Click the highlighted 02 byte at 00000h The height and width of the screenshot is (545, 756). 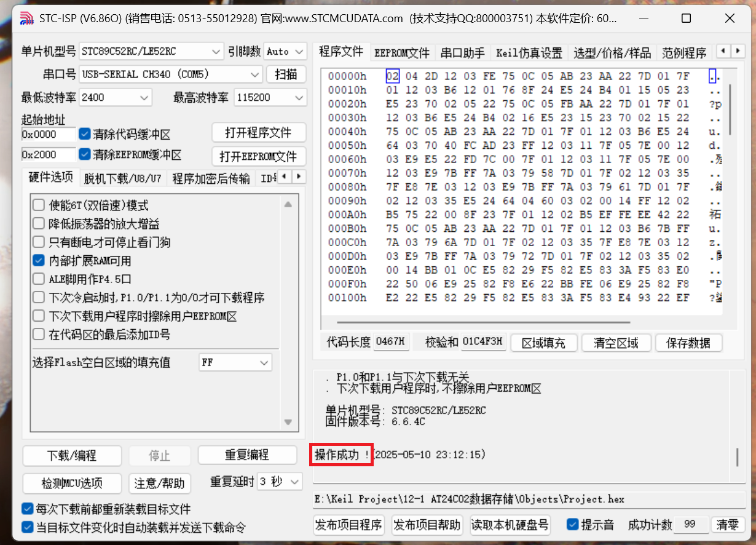(393, 76)
